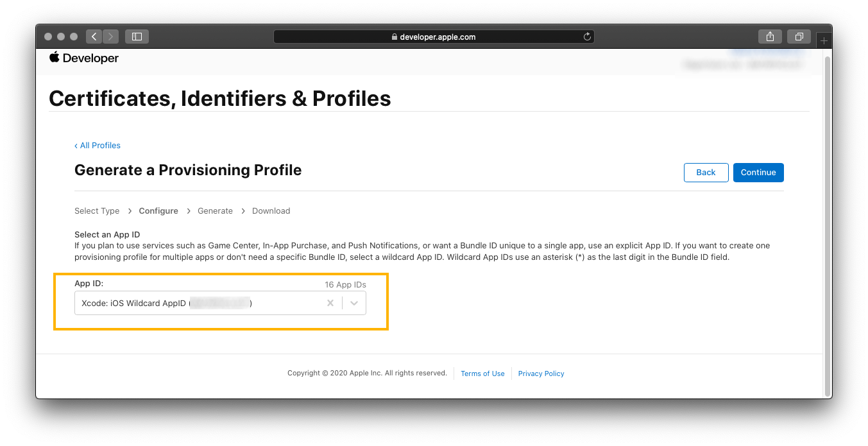
Task: Toggle the Safari sidebar button
Action: click(x=137, y=37)
